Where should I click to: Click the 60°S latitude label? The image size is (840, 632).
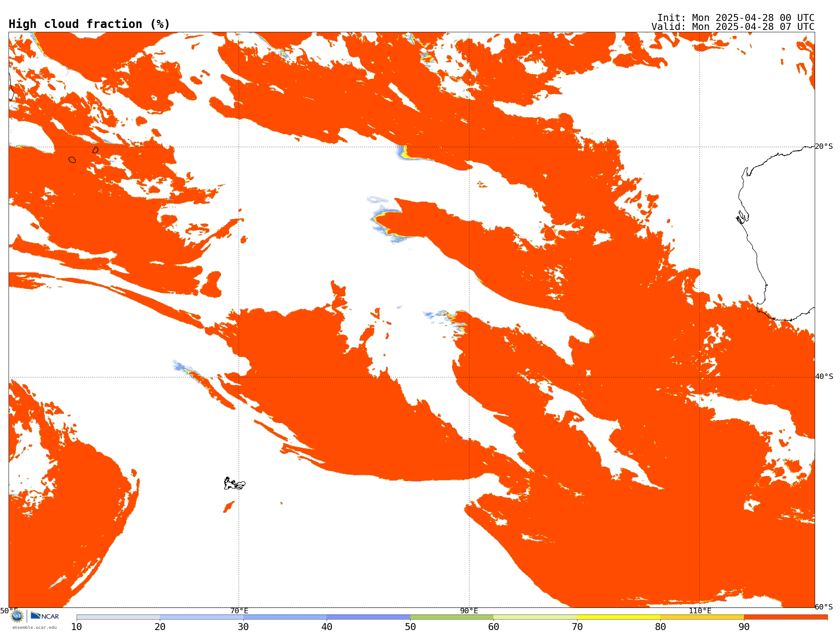[824, 607]
